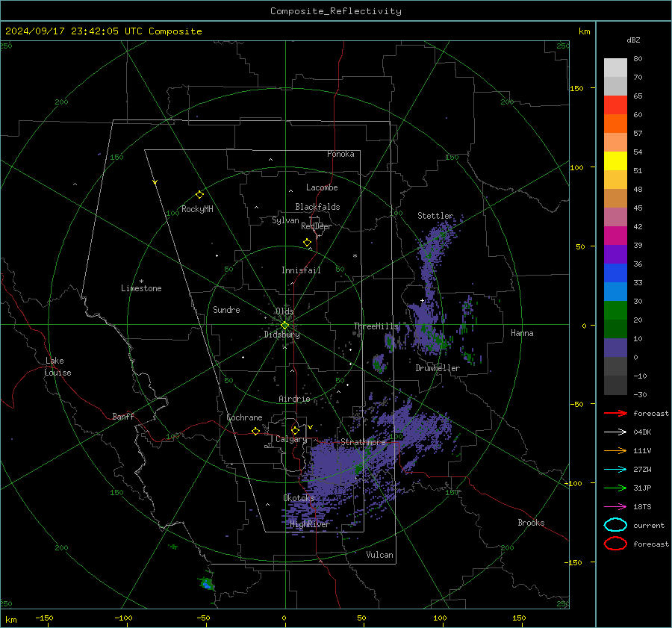Click the red forecast ellipse icon
Screen dimensions: 672x628
tap(615, 544)
